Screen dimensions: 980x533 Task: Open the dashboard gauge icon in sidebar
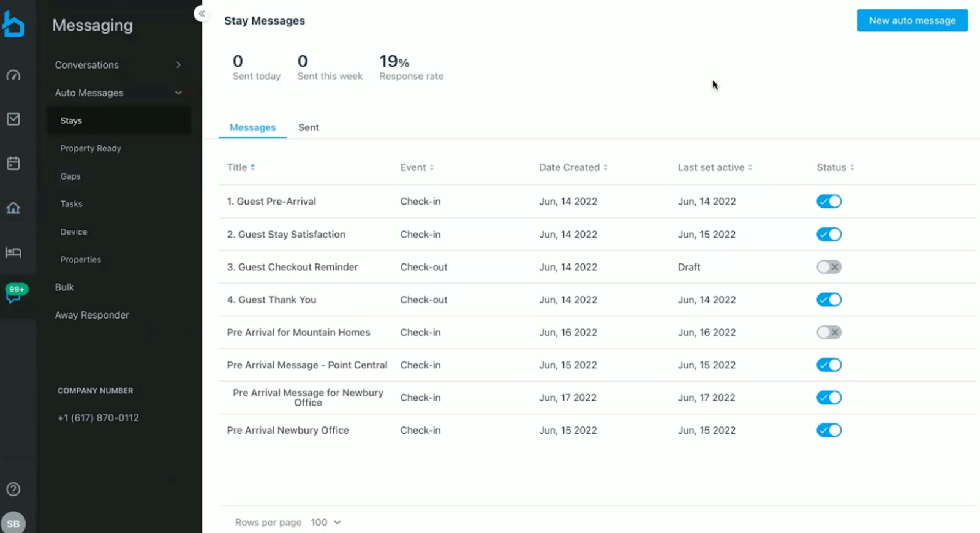click(13, 75)
